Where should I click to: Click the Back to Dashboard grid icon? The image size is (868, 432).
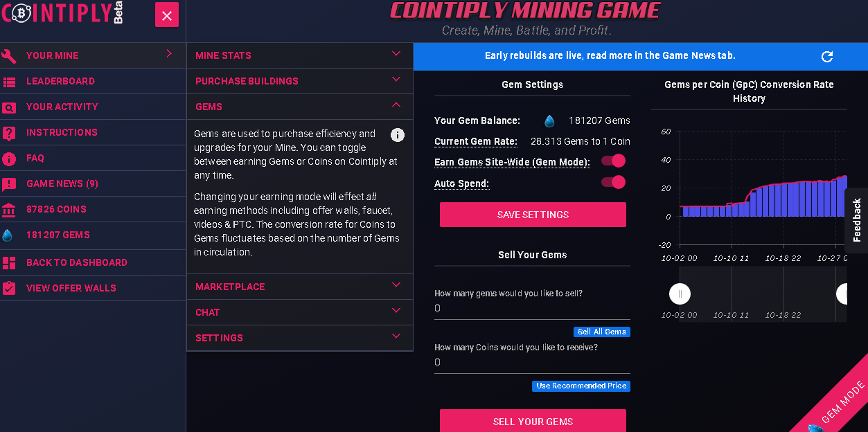click(x=9, y=263)
